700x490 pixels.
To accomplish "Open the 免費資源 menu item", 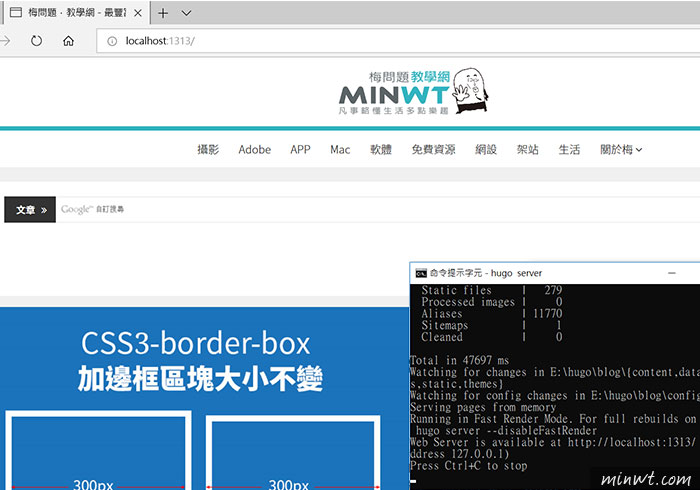I will click(433, 149).
